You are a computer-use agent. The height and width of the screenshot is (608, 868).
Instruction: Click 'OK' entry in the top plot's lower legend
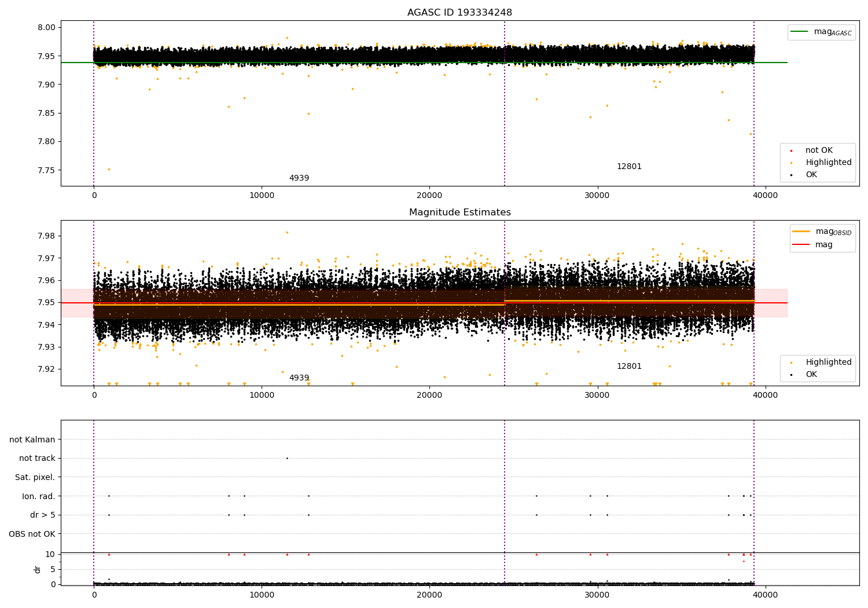pos(811,175)
